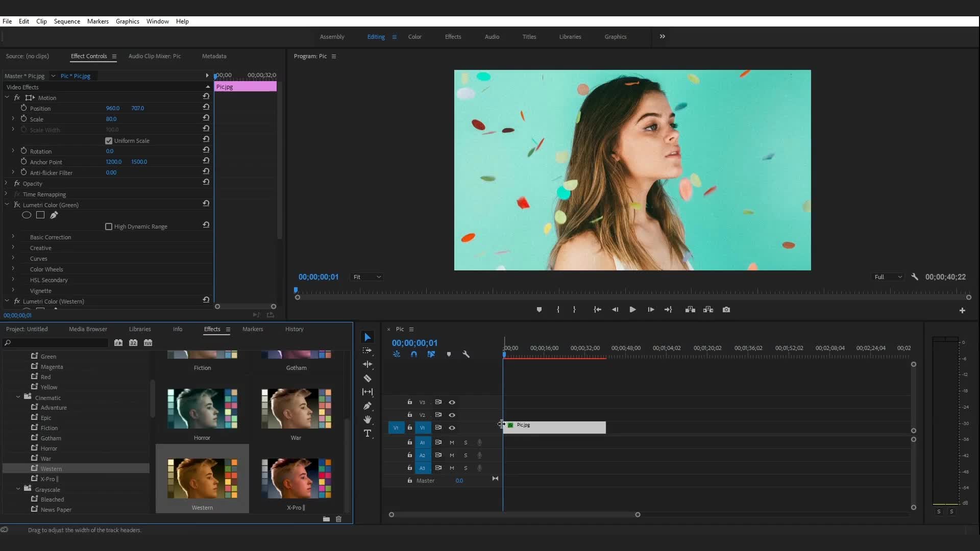Select the hand tool in timeline toolbar
Viewport: 980px width, 551px height.
click(367, 419)
